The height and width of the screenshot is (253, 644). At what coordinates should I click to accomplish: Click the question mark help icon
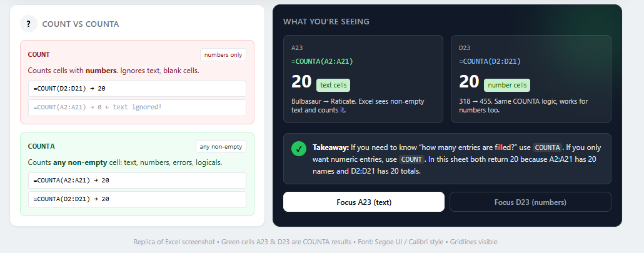point(29,24)
